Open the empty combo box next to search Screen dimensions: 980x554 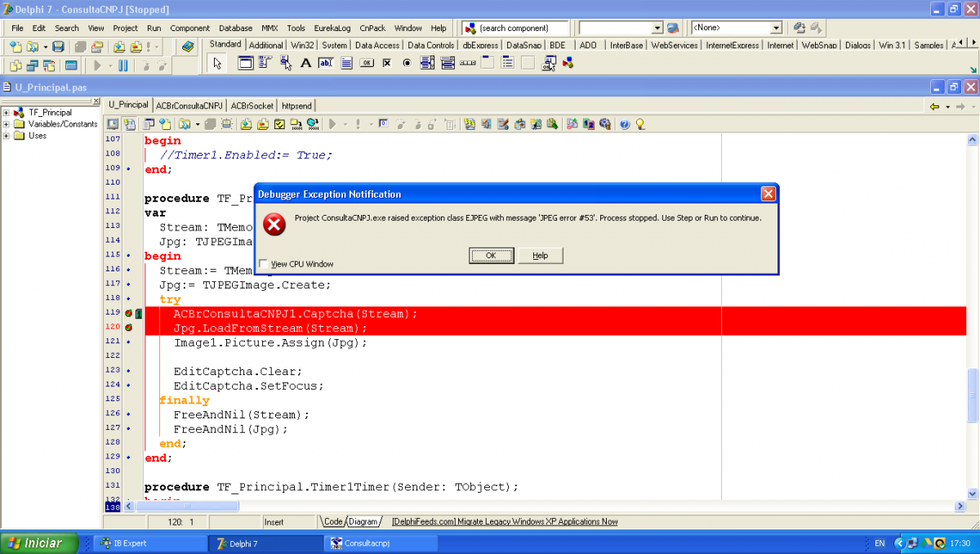click(656, 28)
